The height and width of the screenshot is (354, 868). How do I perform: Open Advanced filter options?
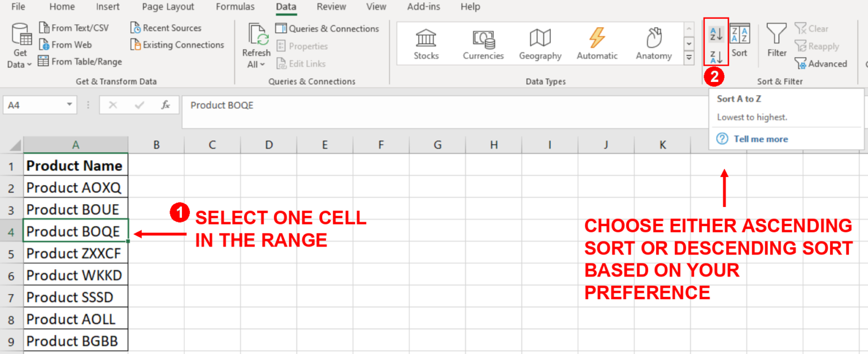point(821,64)
